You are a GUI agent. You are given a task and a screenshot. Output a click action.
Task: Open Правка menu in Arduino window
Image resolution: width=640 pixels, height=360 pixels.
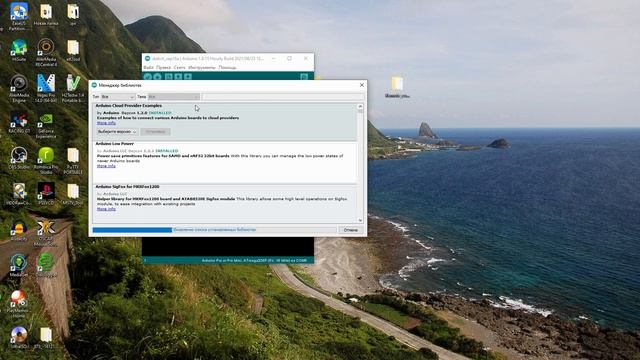(x=163, y=67)
